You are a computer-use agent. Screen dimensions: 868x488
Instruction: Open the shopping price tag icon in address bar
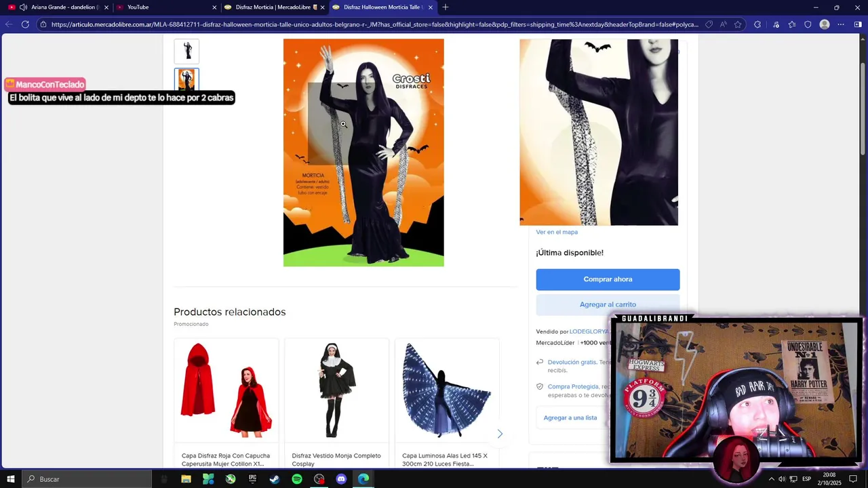click(x=709, y=24)
